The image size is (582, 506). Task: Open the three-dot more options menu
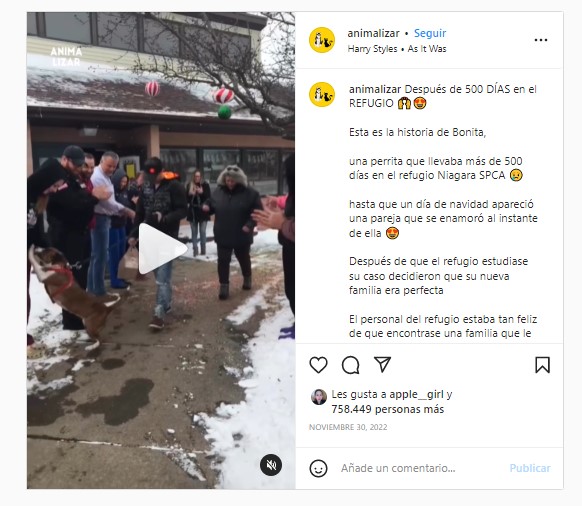coord(541,40)
